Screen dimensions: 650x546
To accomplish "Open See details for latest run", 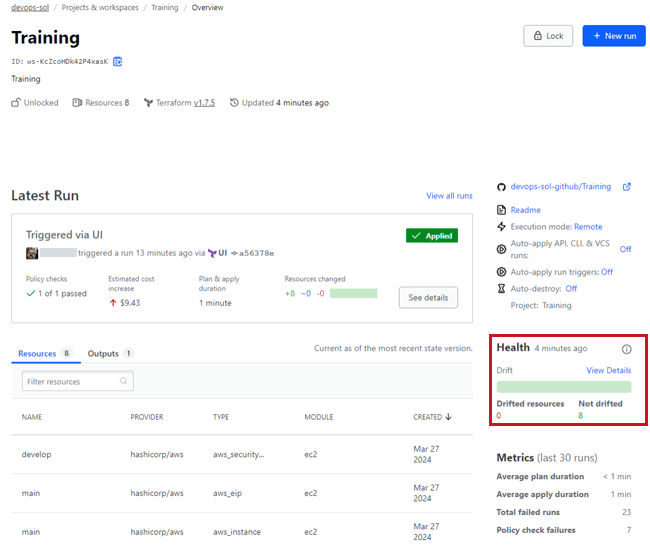I will tap(428, 298).
